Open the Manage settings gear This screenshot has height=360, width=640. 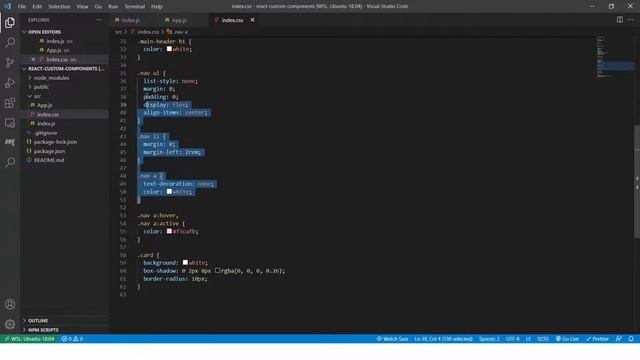(x=10, y=324)
